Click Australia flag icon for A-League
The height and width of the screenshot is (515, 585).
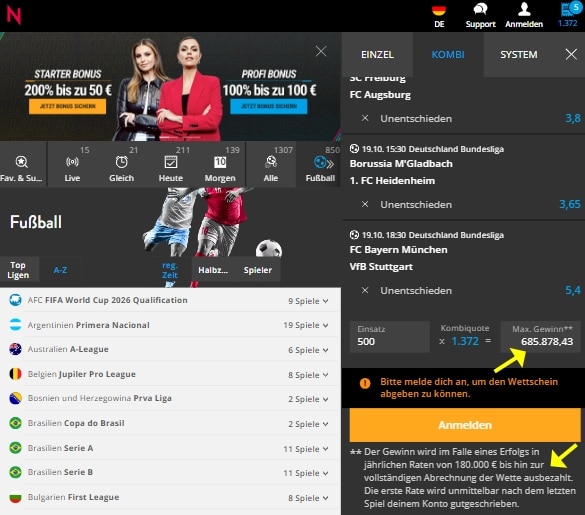(15, 349)
